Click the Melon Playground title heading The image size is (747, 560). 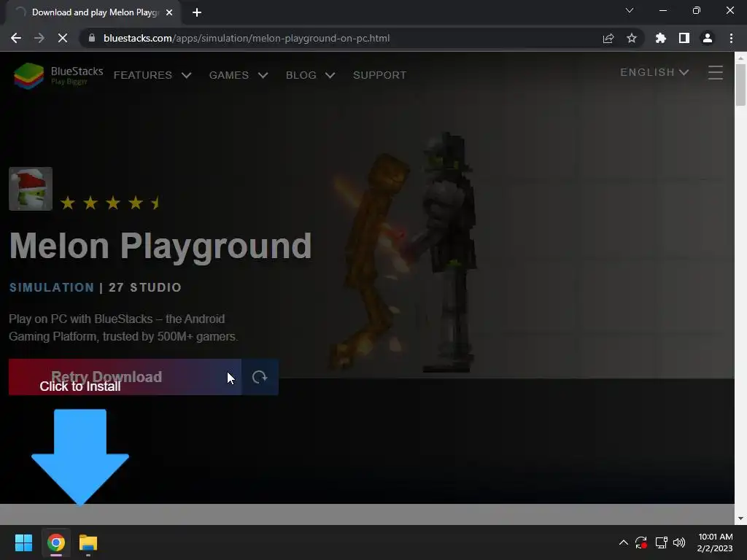click(160, 246)
